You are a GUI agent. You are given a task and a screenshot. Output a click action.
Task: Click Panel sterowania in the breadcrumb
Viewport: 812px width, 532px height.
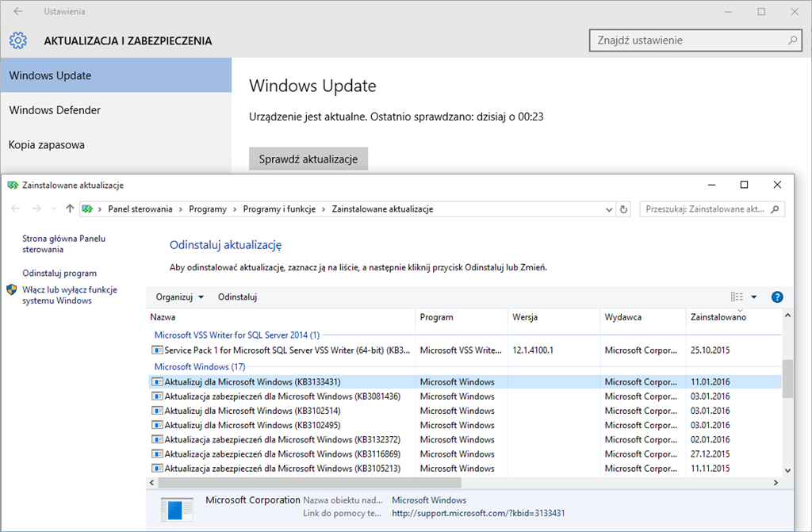pyautogui.click(x=140, y=209)
